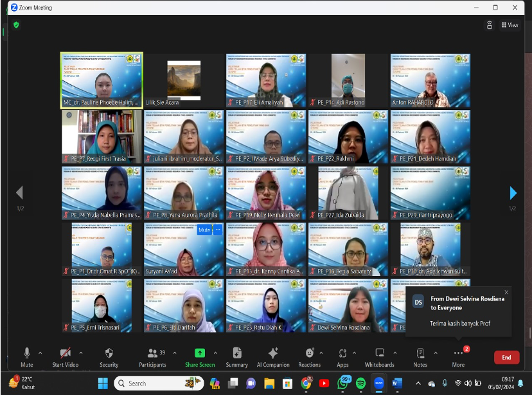
Task: Dismiss the chat notification from Dewi Selvina
Action: pos(506,292)
